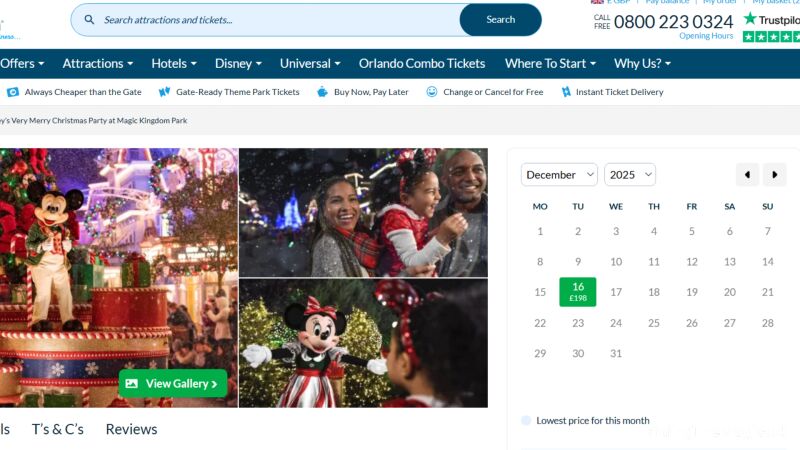Expand the Disney menu

[x=238, y=63]
